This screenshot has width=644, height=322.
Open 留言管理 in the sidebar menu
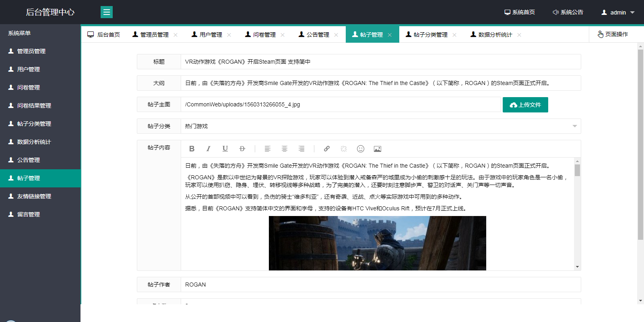tap(40, 214)
